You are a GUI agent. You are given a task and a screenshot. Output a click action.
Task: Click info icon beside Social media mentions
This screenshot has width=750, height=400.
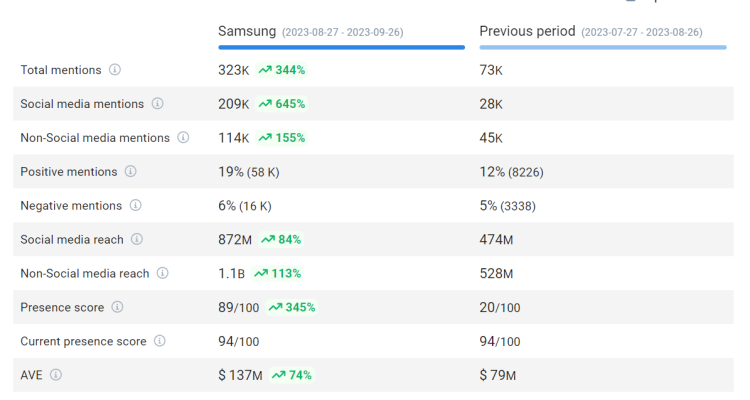tap(158, 104)
